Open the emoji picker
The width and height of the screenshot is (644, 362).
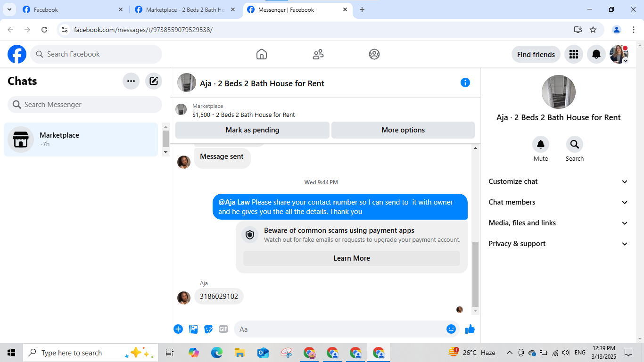point(451,329)
